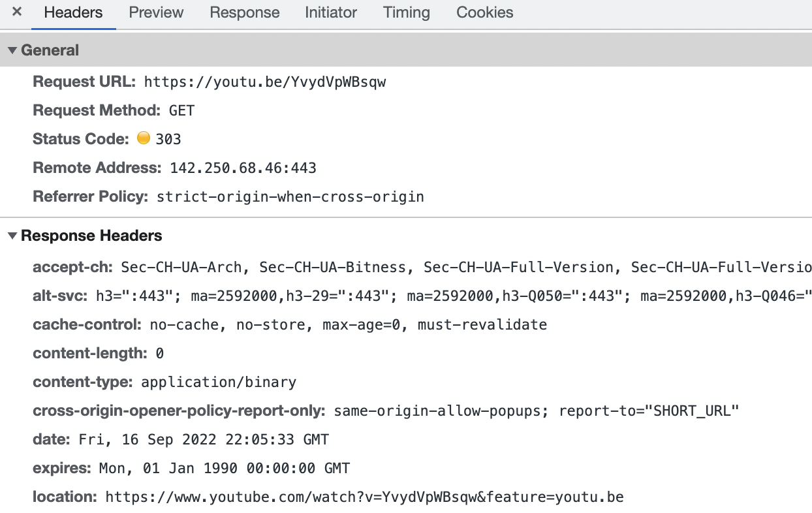Click the Request Method value GET
812x513 pixels.
181,111
